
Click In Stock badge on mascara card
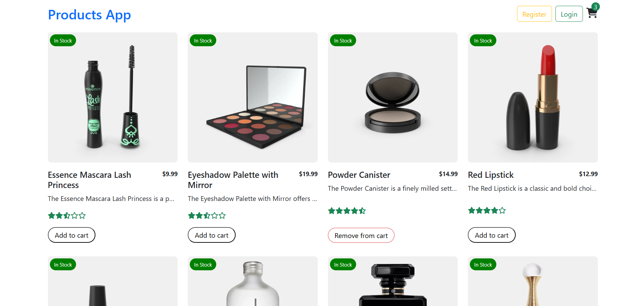(x=63, y=40)
